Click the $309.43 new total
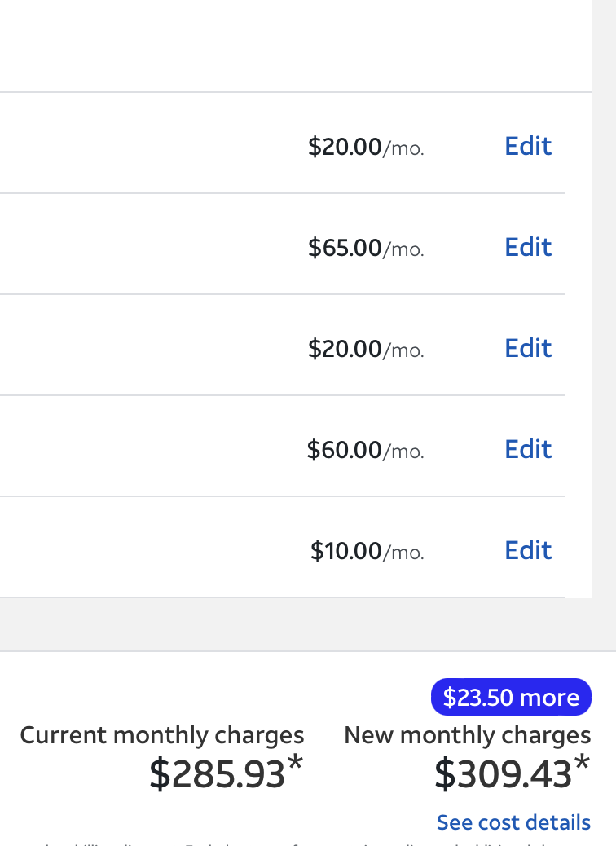 (503, 774)
